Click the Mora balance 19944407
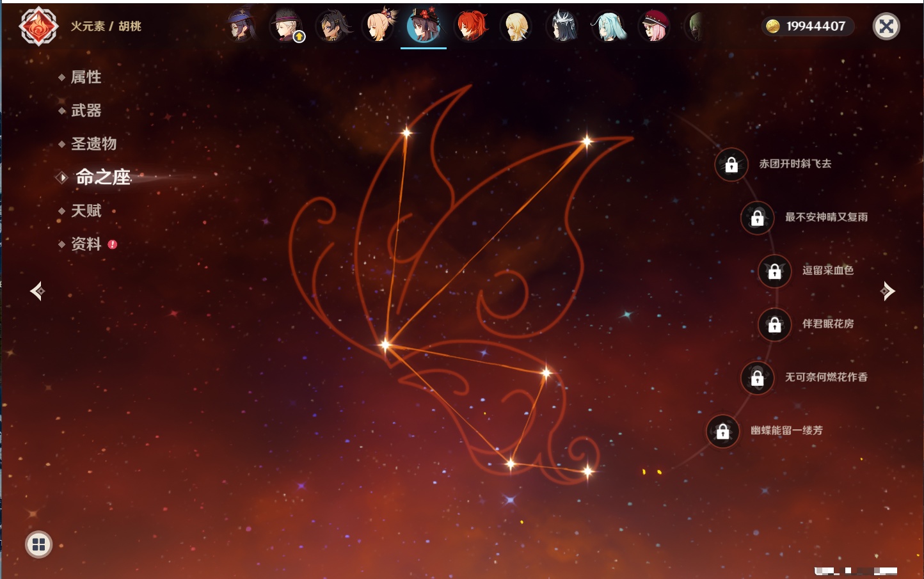Image resolution: width=924 pixels, height=579 pixels. coord(816,26)
